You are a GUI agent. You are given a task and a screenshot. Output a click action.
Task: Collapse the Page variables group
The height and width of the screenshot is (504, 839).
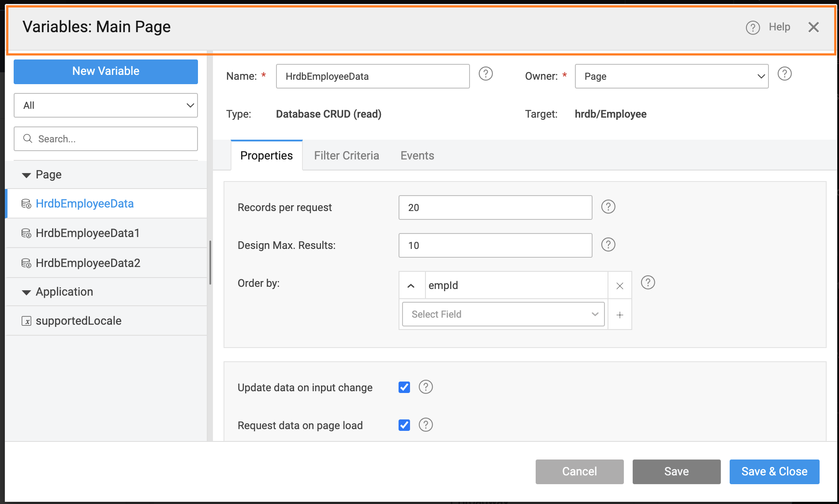[x=26, y=175]
